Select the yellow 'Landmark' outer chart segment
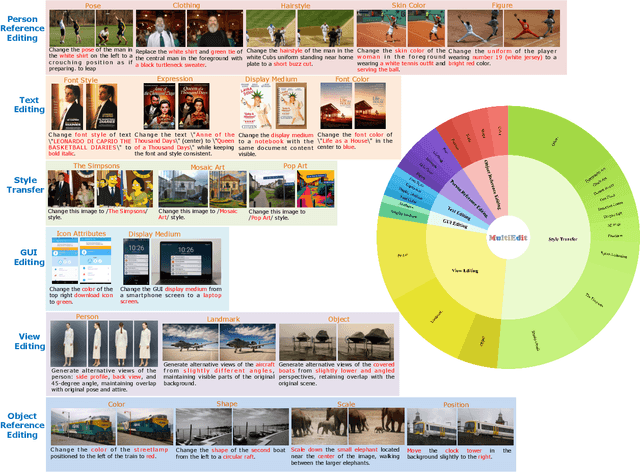This screenshot has width=640, height=472. (436, 317)
